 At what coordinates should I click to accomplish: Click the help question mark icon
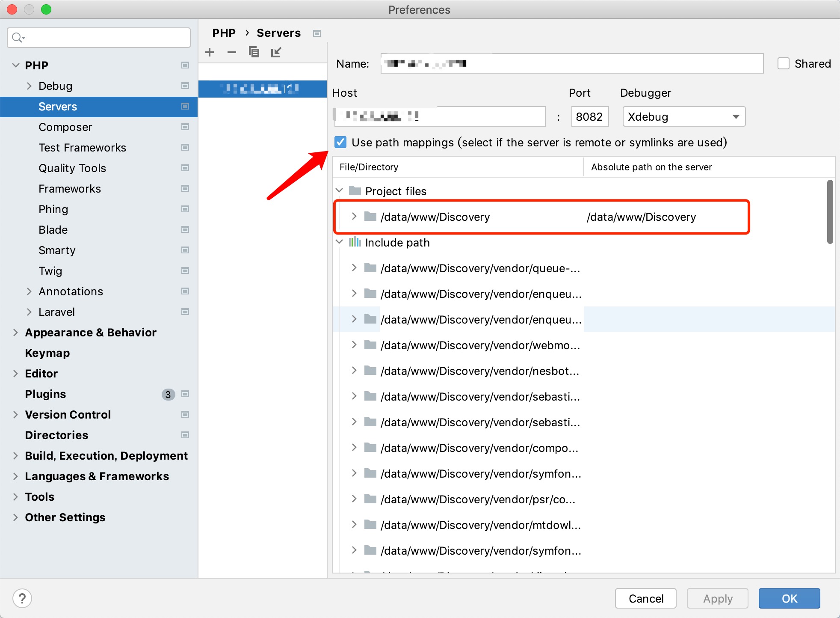point(22,598)
